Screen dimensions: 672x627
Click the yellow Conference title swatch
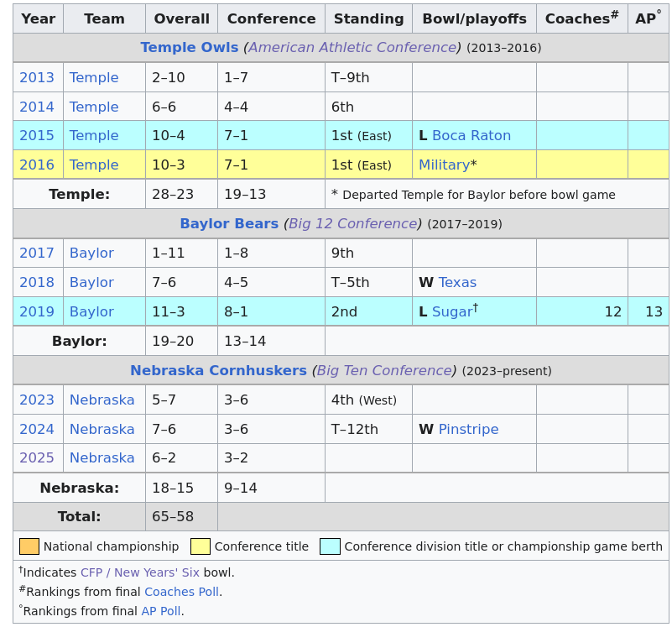pos(201,546)
